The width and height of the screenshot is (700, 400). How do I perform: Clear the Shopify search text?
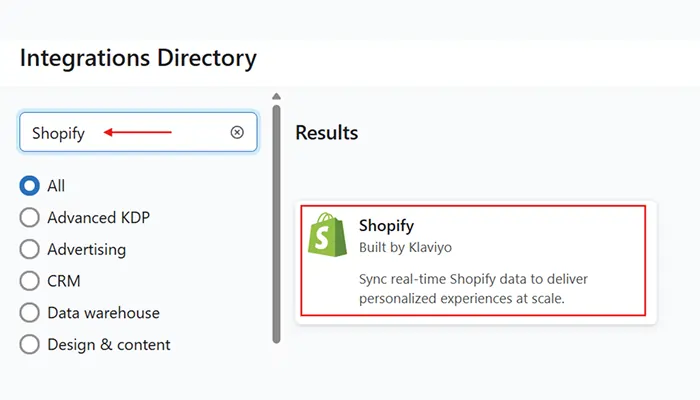pyautogui.click(x=237, y=132)
